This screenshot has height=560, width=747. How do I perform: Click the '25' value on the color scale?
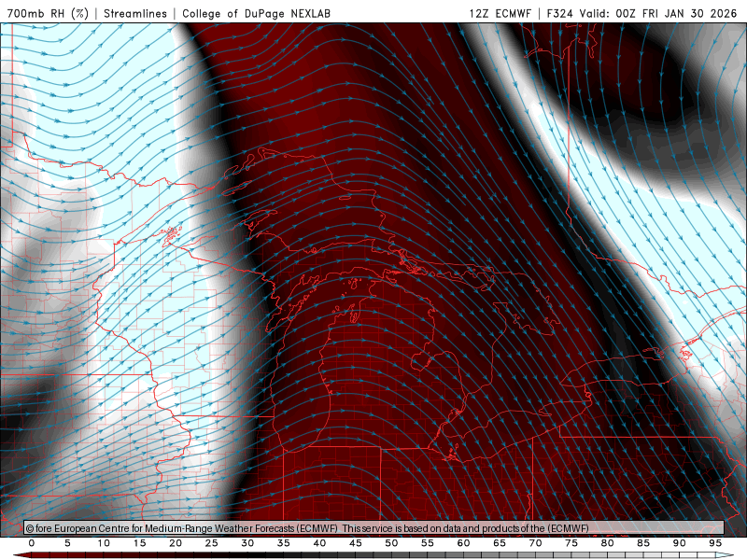tap(212, 543)
